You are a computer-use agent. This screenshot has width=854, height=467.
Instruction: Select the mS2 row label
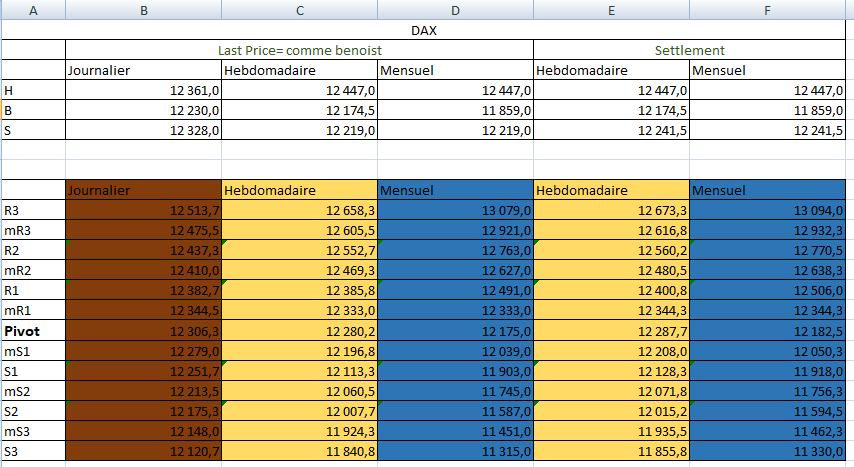[x=33, y=391]
